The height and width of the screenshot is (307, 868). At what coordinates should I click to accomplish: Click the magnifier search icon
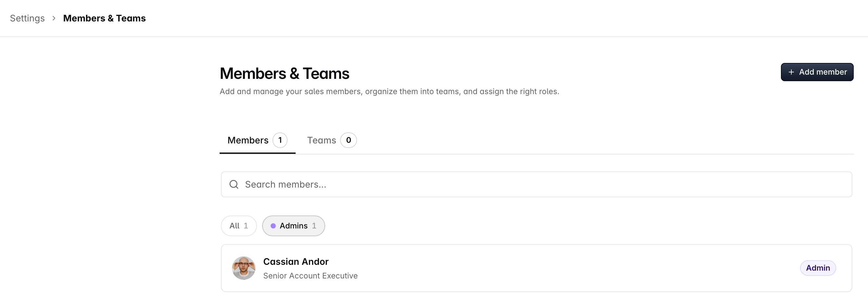click(234, 184)
